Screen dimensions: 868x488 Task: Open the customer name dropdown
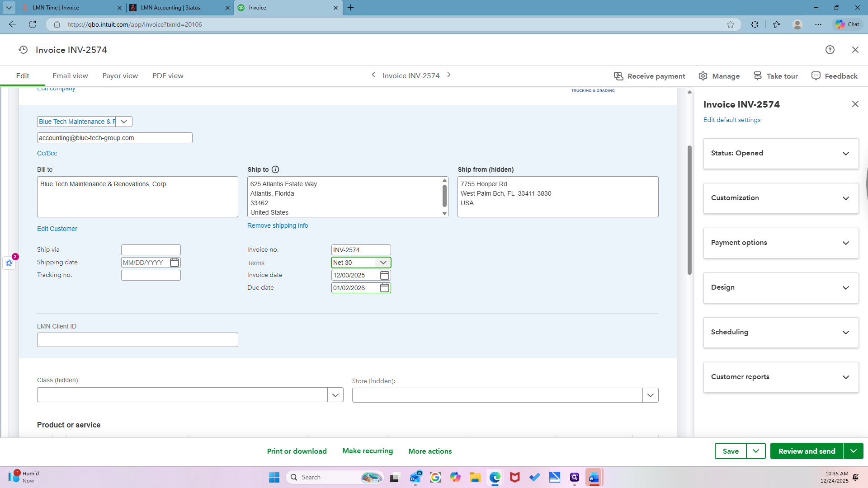124,122
